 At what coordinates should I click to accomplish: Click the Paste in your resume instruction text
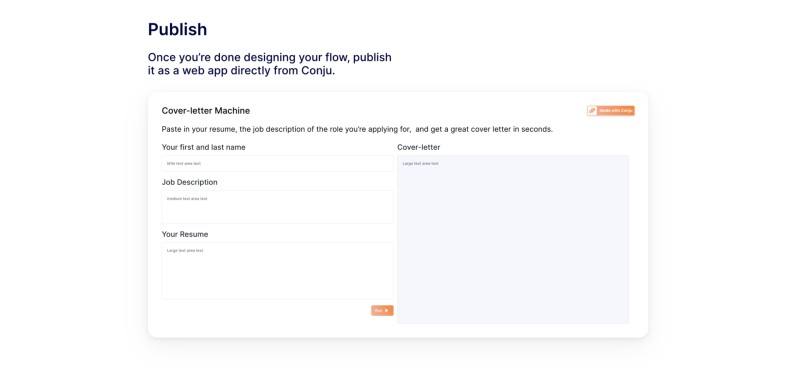357,129
